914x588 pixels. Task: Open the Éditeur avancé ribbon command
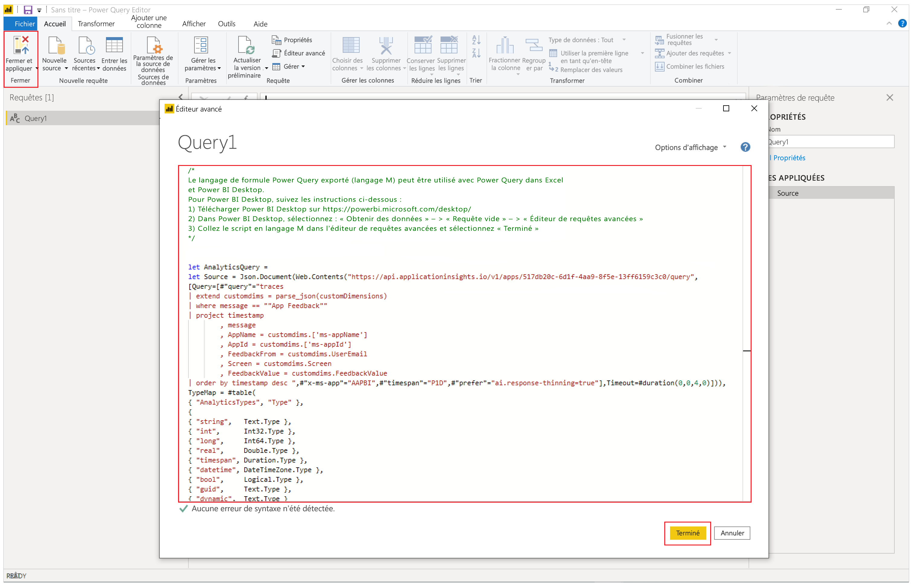pos(299,53)
